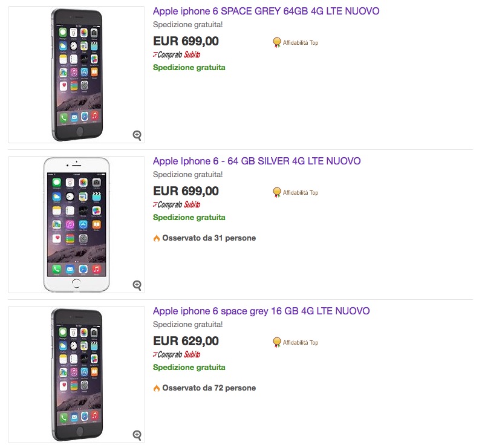Click the EUR 629,00 price
This screenshot has width=479, height=448.
pyautogui.click(x=186, y=341)
